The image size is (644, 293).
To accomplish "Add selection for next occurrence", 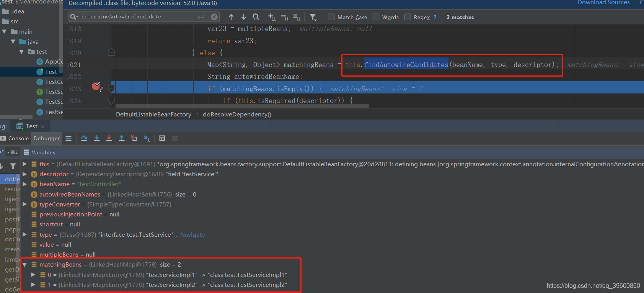I will (x=272, y=17).
